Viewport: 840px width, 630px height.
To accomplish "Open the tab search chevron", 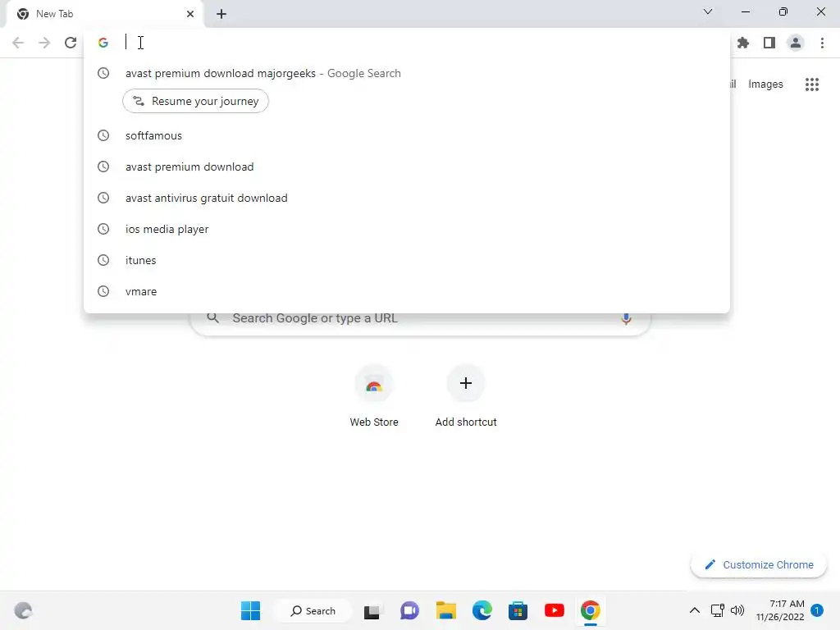I will 708,11.
